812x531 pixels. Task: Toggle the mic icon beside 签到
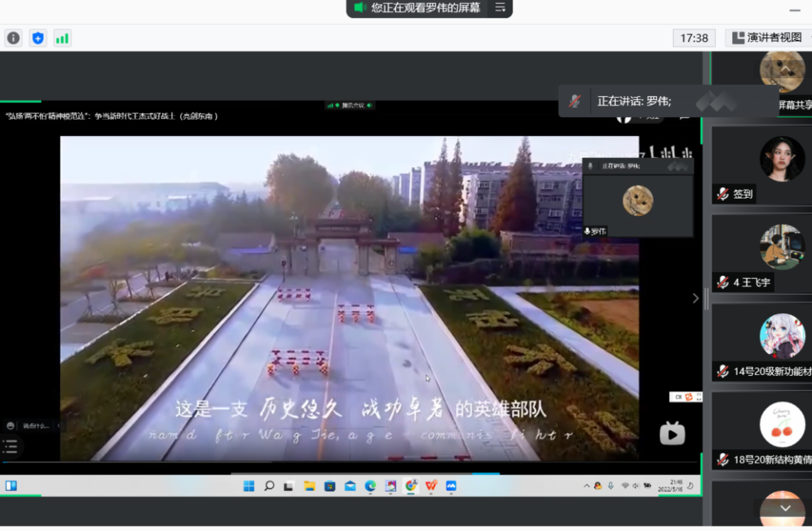coord(723,194)
